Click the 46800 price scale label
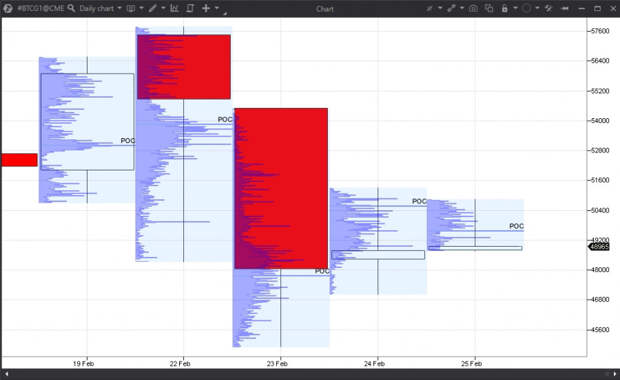Viewport: 620px width, 380px height. point(600,299)
